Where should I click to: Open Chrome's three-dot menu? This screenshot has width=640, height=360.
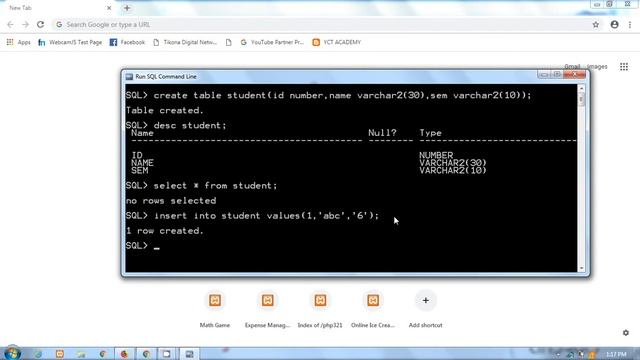click(630, 24)
